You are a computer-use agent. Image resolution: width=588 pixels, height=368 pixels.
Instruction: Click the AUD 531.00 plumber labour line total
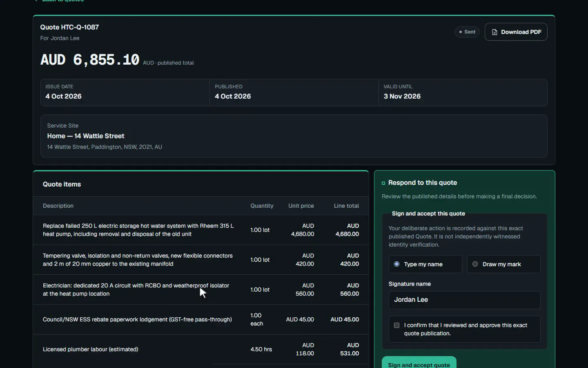(350, 349)
